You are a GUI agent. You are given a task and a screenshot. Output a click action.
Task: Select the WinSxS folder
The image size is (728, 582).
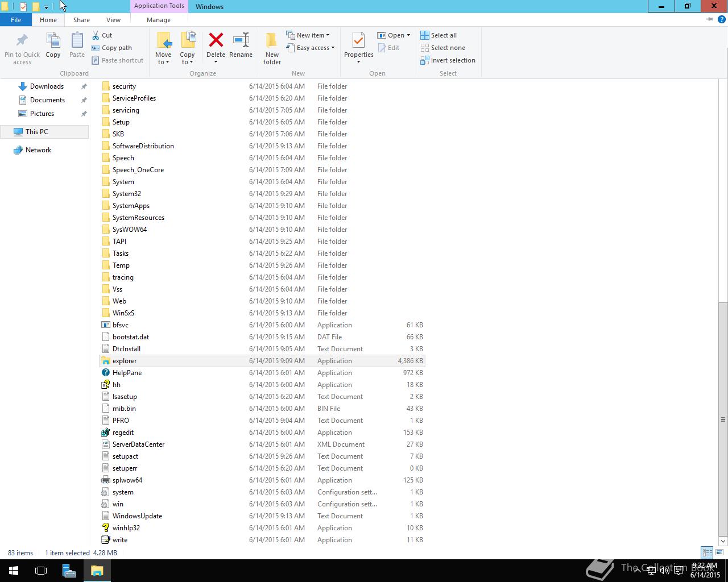pyautogui.click(x=262, y=313)
